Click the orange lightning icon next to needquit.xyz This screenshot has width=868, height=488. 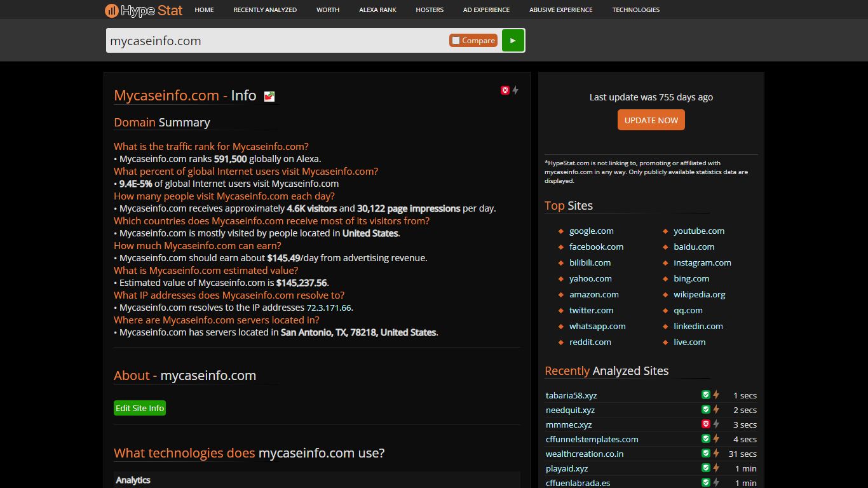(x=716, y=409)
